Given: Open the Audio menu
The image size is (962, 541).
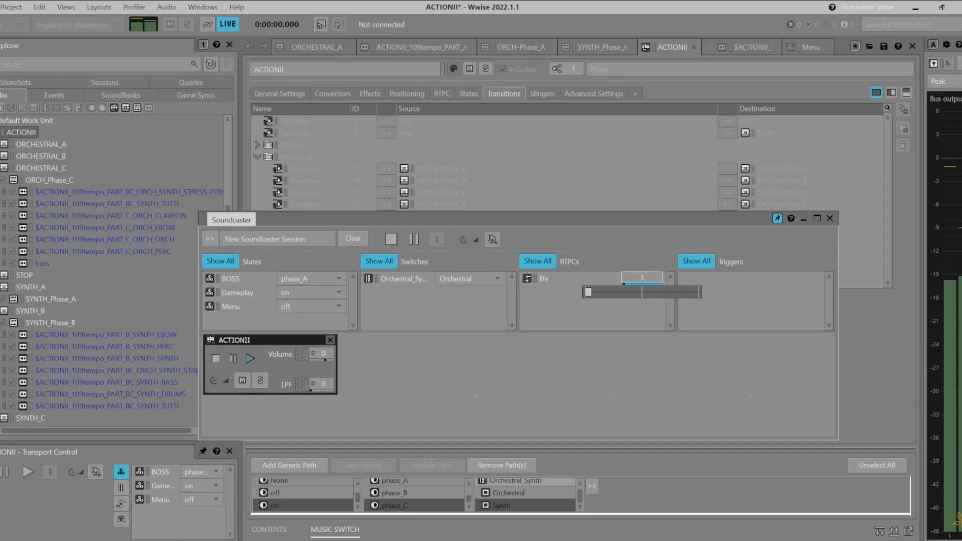Looking at the screenshot, I should [166, 7].
